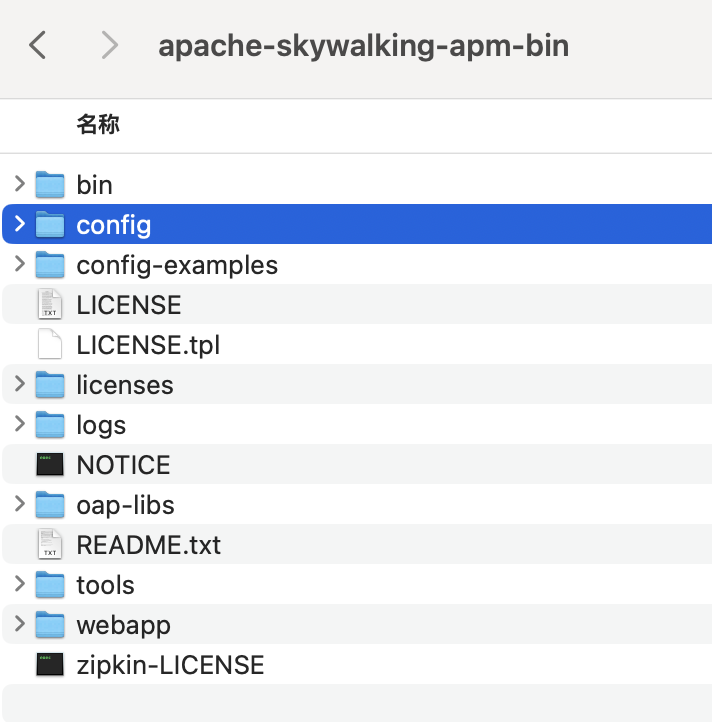Expand the config-examples folder chevron
Image resolution: width=712 pixels, height=722 pixels.
click(x=19, y=264)
